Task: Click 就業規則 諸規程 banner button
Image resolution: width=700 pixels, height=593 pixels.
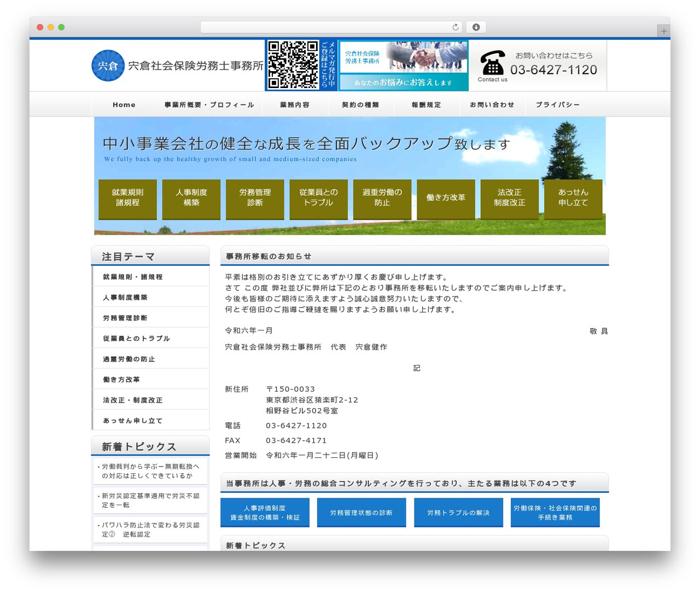Action: [x=127, y=200]
